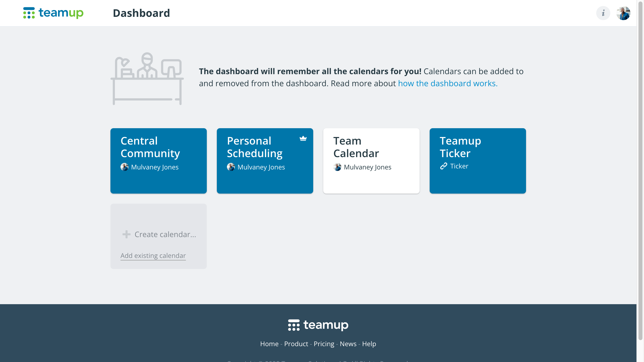Screen dimensions: 644x362
Task: Click the link icon on Teamup Ticker
Action: [444, 166]
